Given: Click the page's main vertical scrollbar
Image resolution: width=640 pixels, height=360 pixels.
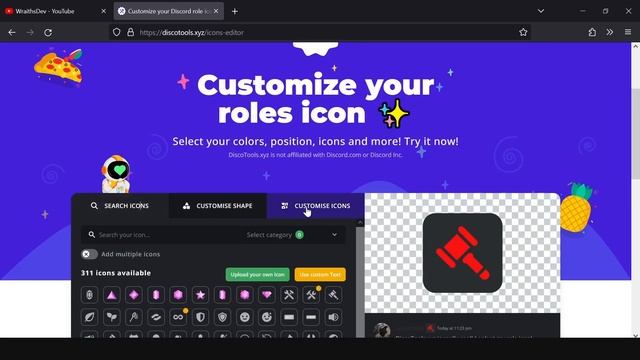Looking at the screenshot, I should [x=635, y=133].
